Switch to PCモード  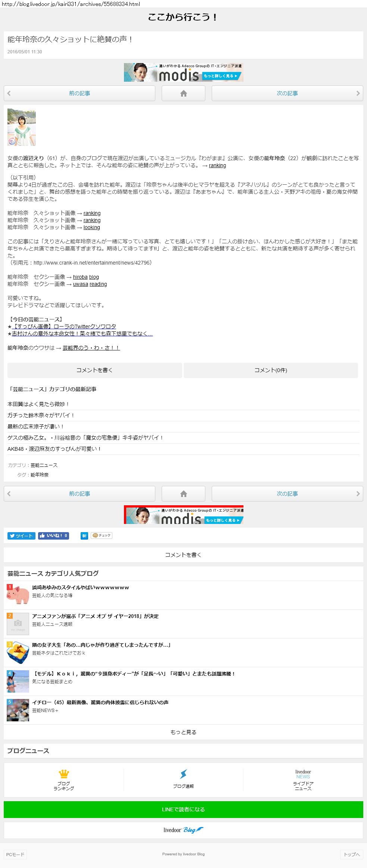coord(15,855)
